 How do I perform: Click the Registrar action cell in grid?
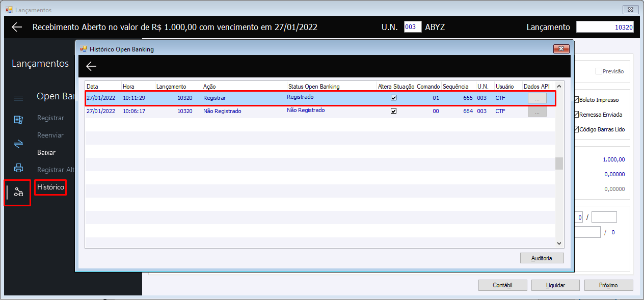[x=214, y=97]
